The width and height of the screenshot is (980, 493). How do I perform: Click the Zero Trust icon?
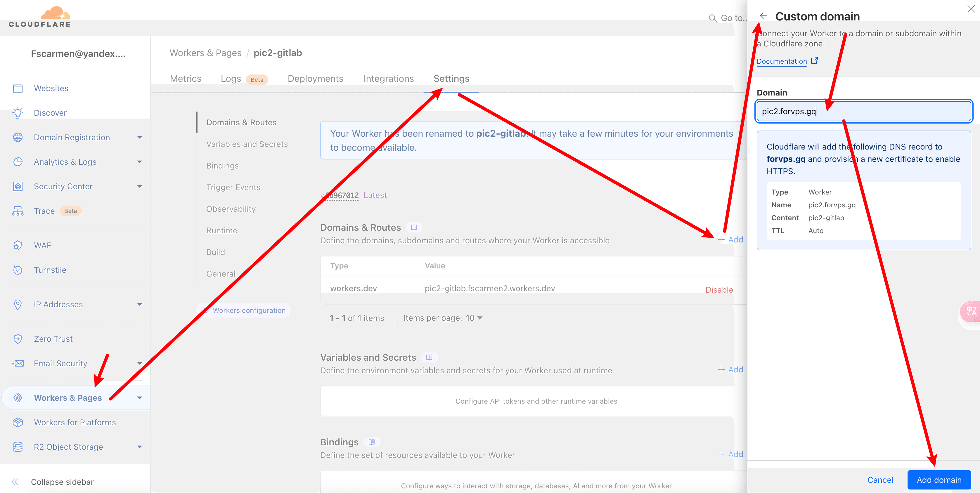coord(18,338)
